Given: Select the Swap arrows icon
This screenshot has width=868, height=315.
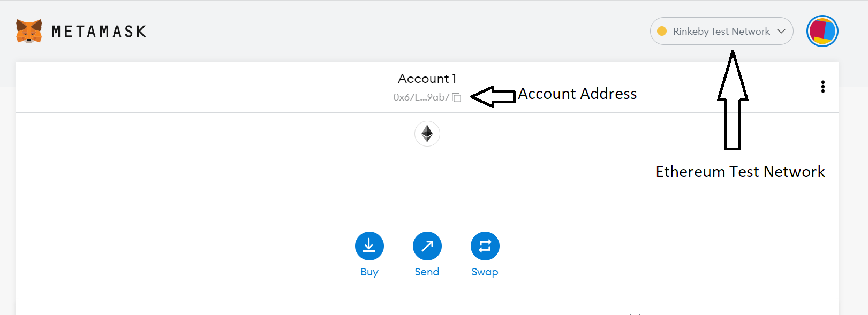Looking at the screenshot, I should [485, 245].
